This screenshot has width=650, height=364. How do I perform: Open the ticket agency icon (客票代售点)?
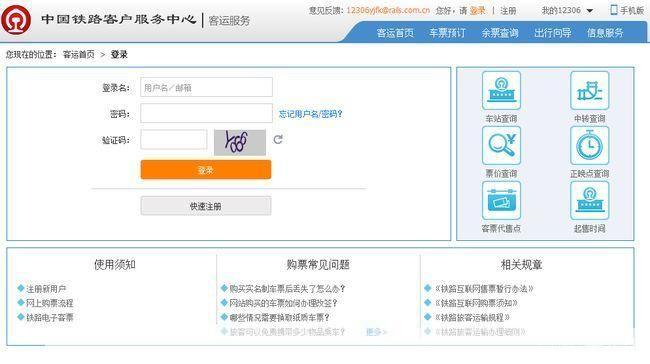click(501, 200)
